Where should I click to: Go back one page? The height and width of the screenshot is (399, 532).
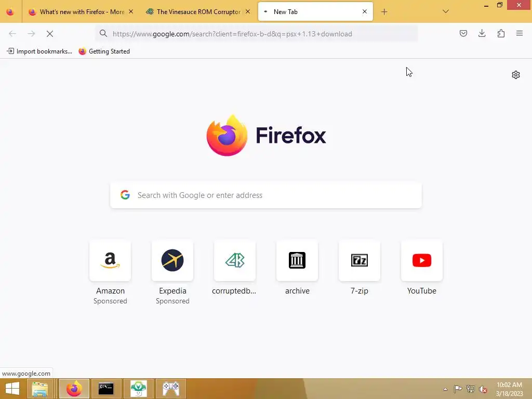pos(12,34)
